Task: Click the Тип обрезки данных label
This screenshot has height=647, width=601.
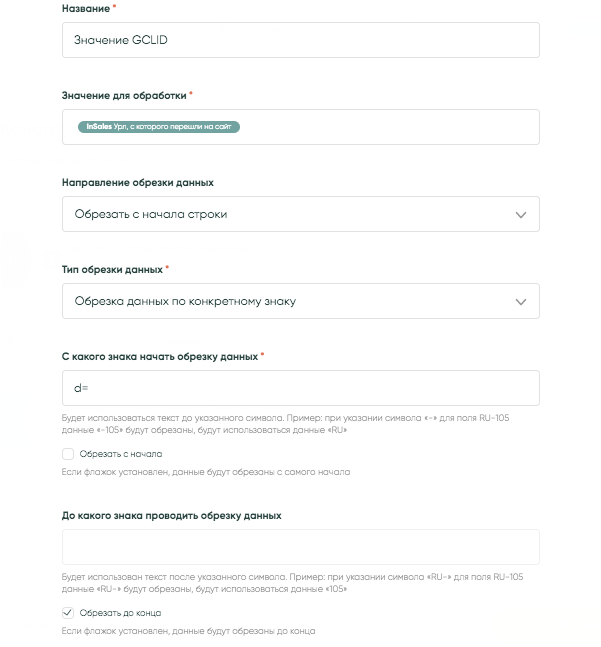Action: pyautogui.click(x=112, y=270)
